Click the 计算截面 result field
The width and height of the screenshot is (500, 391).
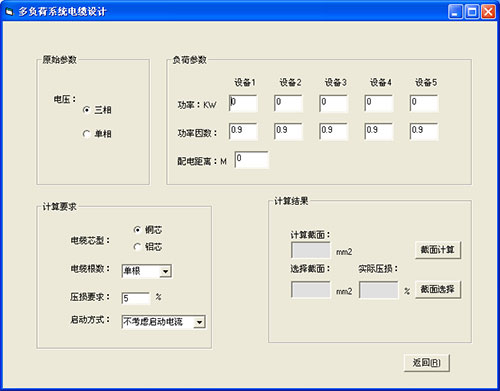point(311,250)
